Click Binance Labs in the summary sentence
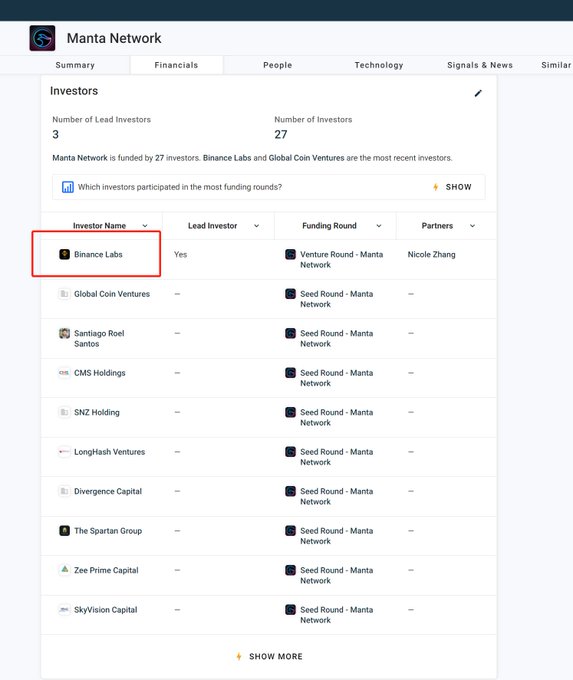This screenshot has height=680, width=573. pos(227,158)
